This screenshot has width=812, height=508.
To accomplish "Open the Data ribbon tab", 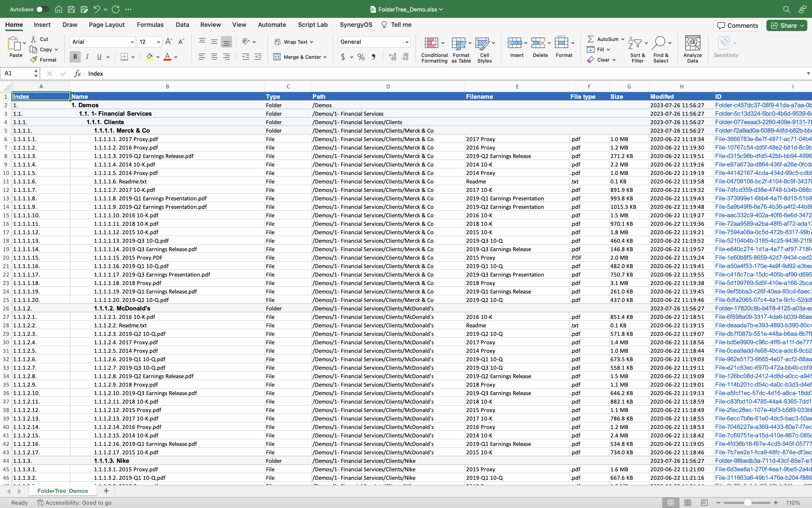I will [x=182, y=24].
